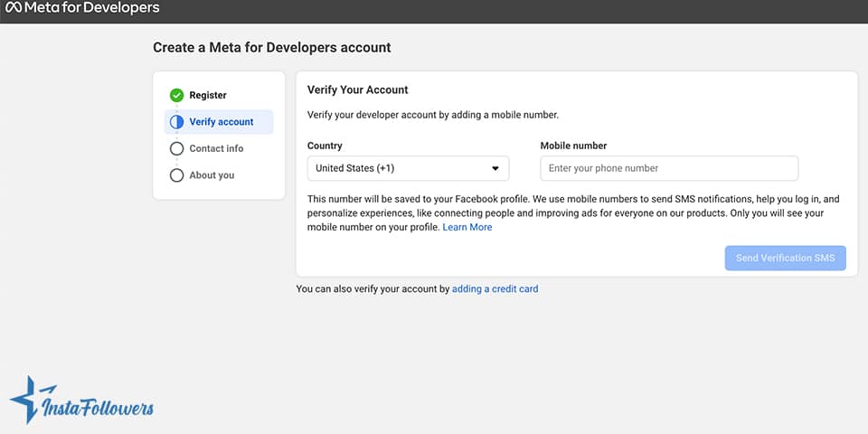Viewport: 868px width, 434px height.
Task: Click the Create a Meta for Developers account title
Action: point(272,48)
